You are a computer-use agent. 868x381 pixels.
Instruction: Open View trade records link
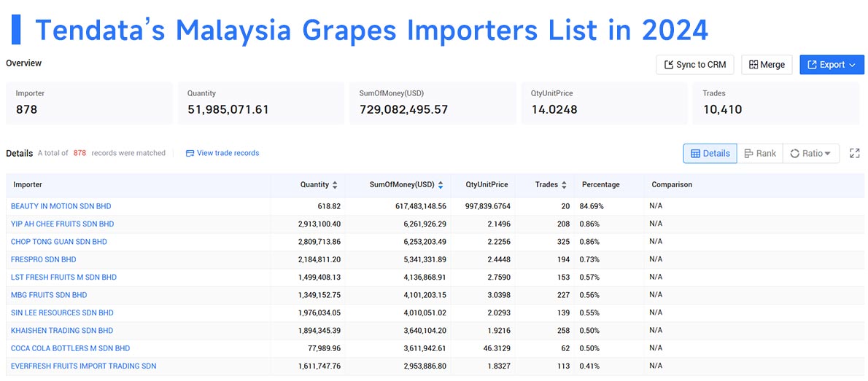(222, 153)
